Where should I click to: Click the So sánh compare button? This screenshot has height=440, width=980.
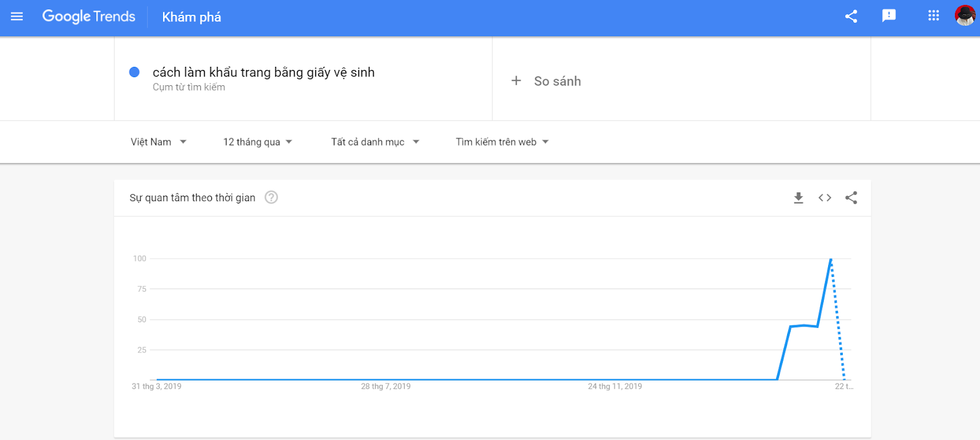pos(557,82)
